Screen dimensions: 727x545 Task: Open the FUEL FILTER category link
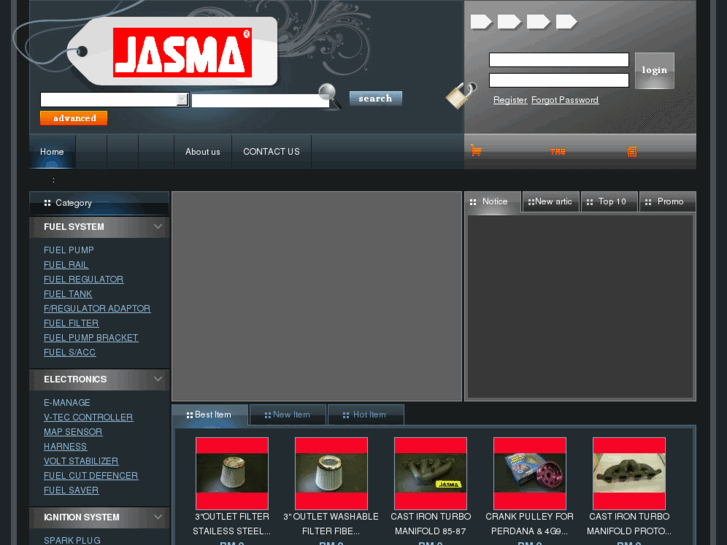pyautogui.click(x=71, y=323)
